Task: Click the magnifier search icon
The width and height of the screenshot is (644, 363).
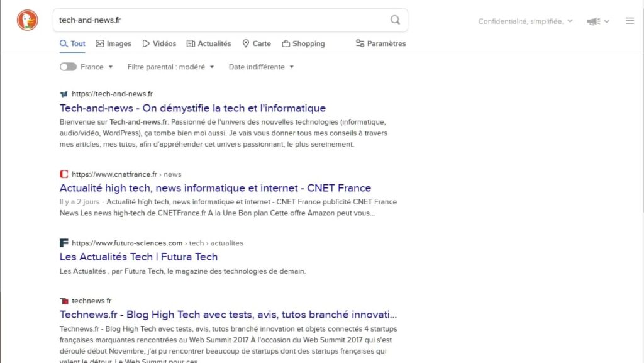Action: click(395, 20)
